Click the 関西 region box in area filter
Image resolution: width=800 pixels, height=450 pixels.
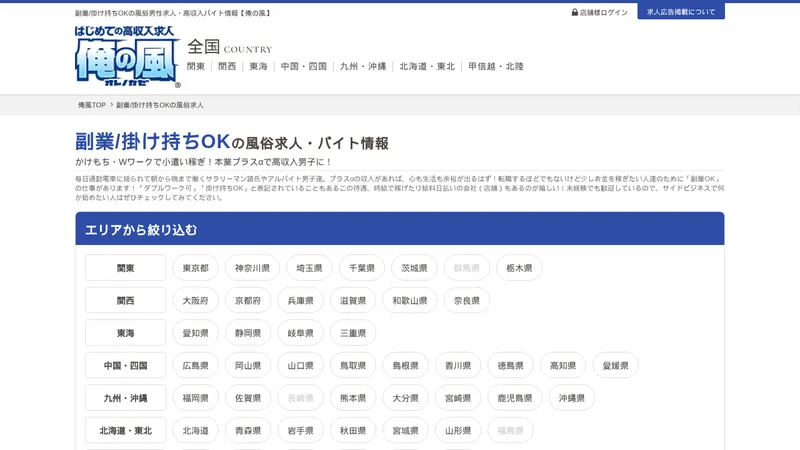click(126, 301)
